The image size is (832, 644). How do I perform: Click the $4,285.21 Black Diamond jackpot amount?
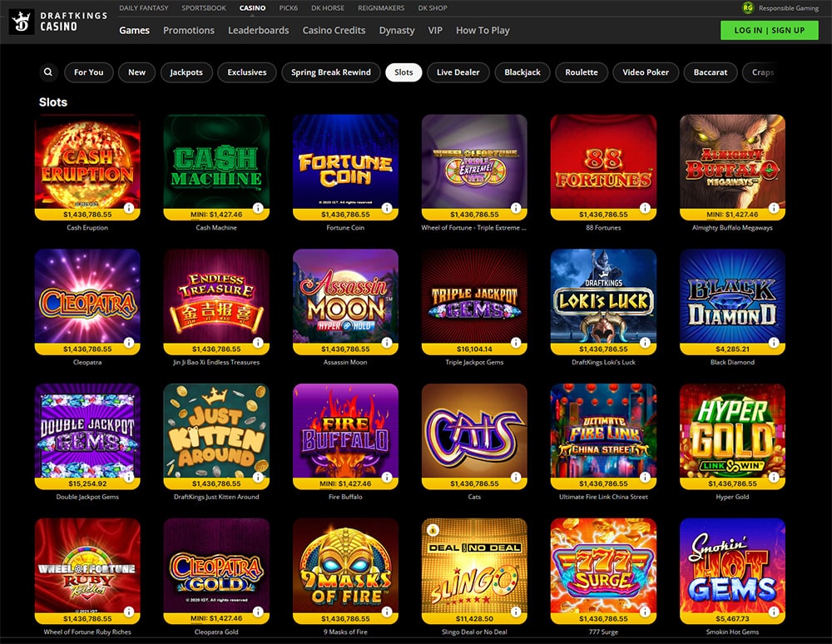point(732,349)
